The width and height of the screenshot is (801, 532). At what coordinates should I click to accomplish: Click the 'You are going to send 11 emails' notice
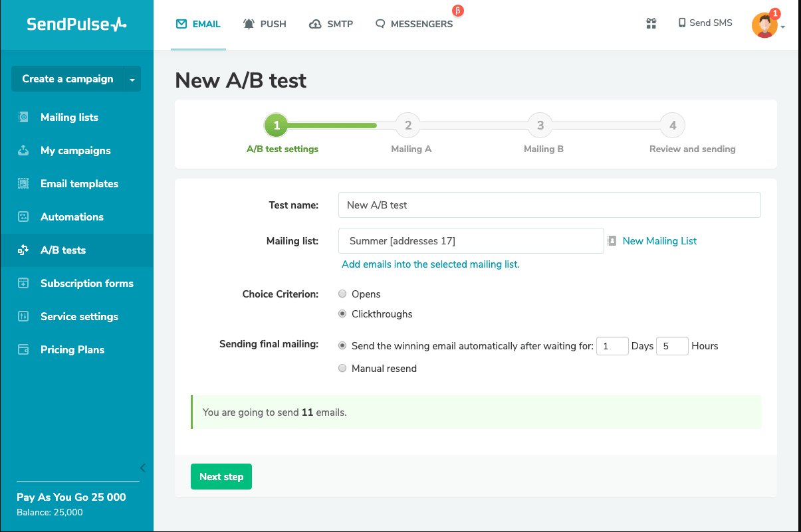pyautogui.click(x=475, y=412)
